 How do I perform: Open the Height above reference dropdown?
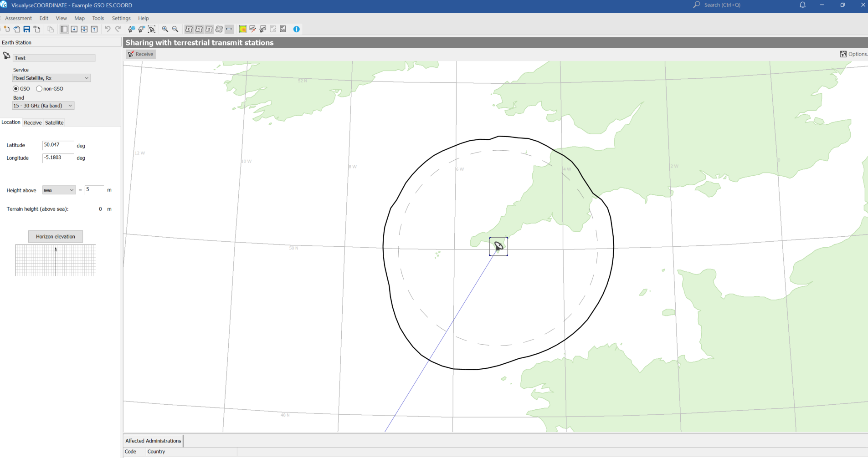click(x=58, y=190)
